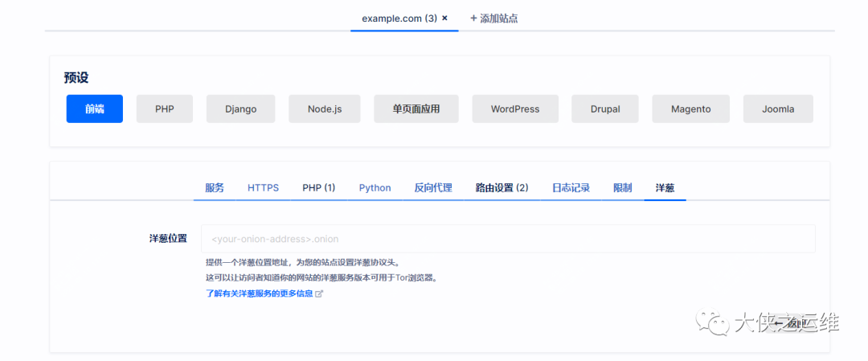This screenshot has width=868, height=361.
Task: Switch to the 路由设置 (2) tab
Action: [502, 187]
